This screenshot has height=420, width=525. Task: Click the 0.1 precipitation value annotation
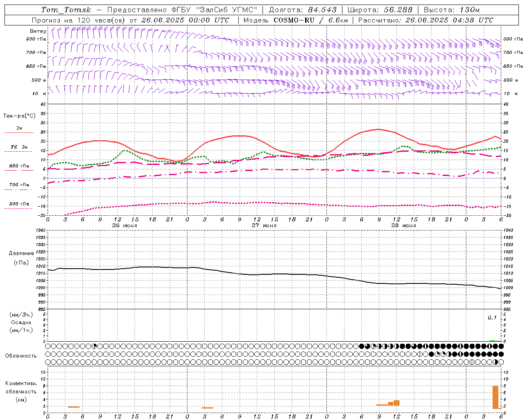click(x=492, y=318)
